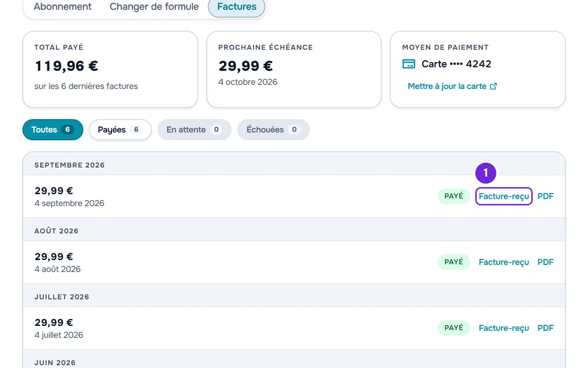The image size is (588, 368).
Task: Click the PROCHAINE ÉCHÉANCE label
Action: coord(266,47)
